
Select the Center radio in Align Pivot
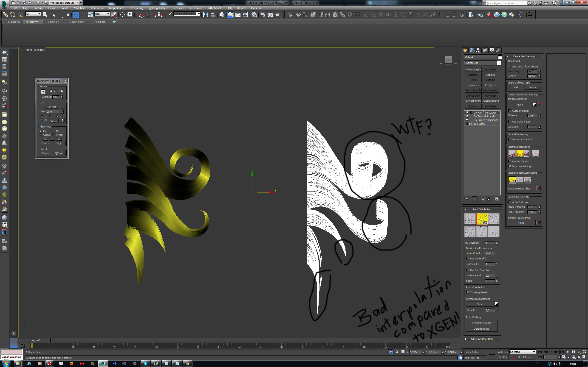coord(41,135)
